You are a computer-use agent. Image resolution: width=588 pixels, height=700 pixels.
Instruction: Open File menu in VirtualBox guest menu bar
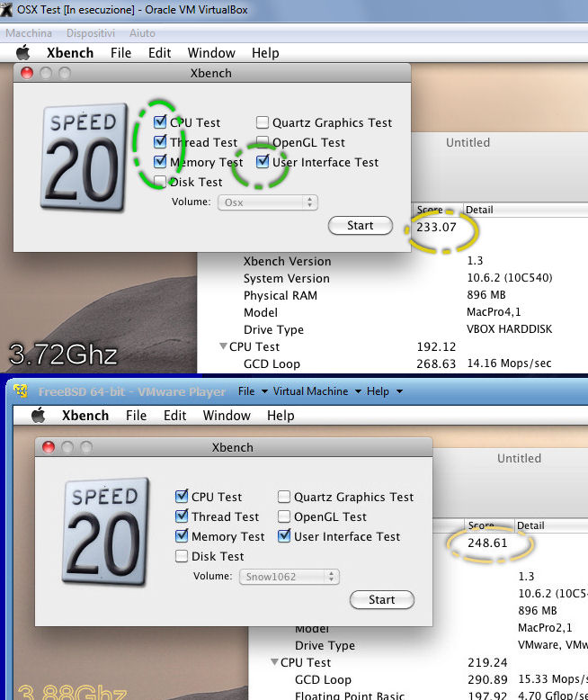120,53
